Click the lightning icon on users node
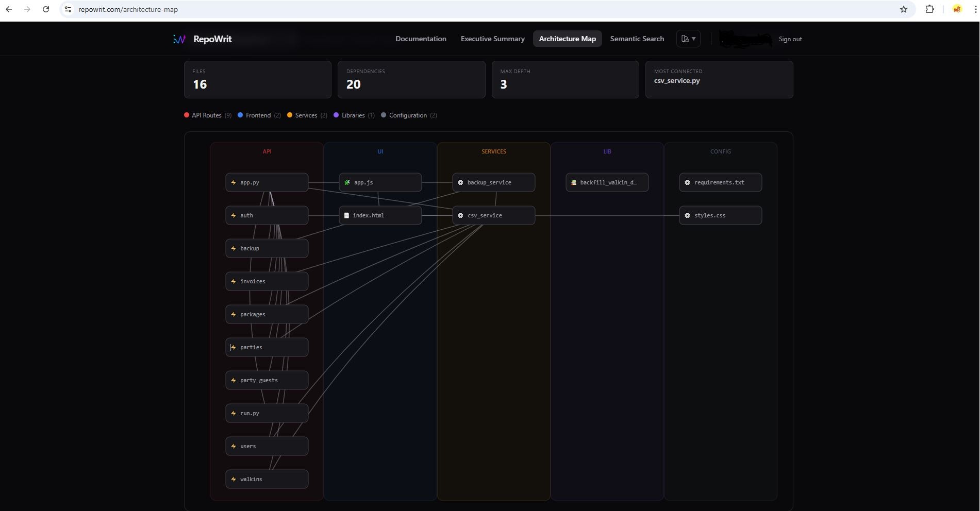Image resolution: width=980 pixels, height=511 pixels. point(234,446)
